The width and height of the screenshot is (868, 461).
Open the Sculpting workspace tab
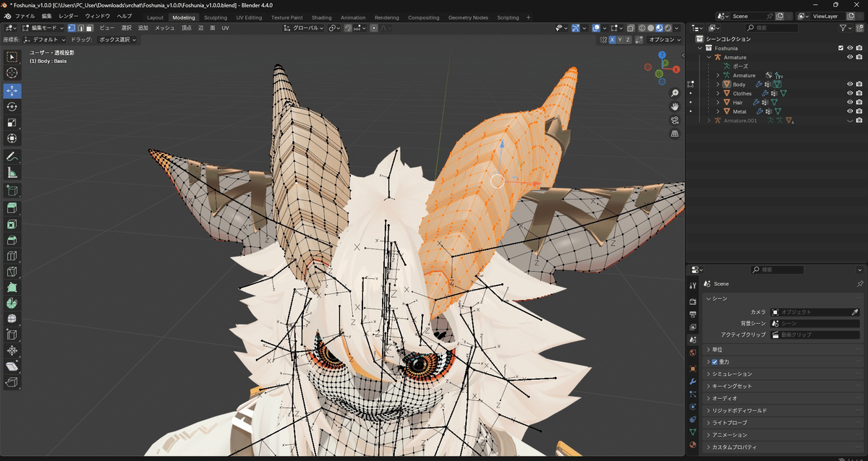coord(215,17)
